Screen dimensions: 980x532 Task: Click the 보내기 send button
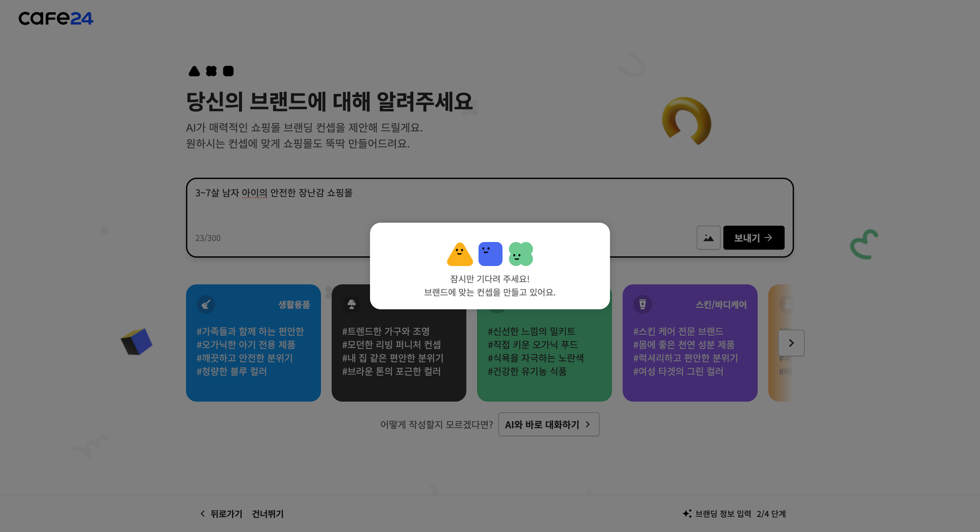click(754, 238)
